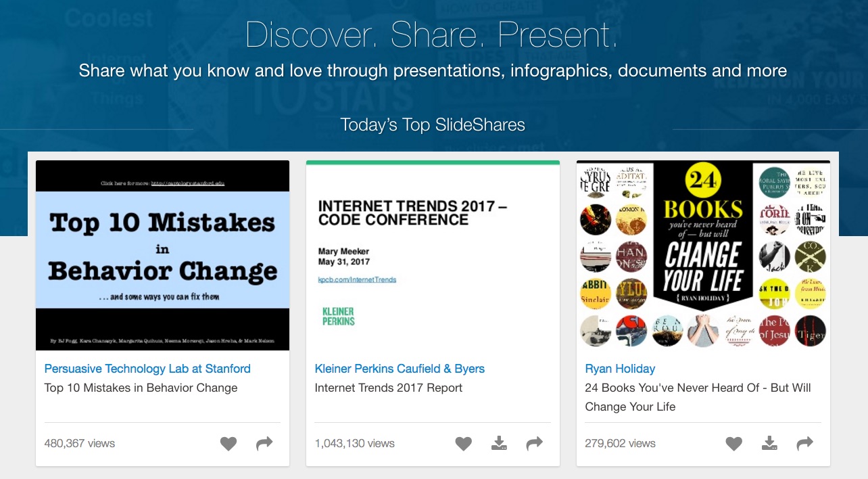Select the 'Internet Trends 2017 Report' title text
Image resolution: width=868 pixels, height=479 pixels.
389,388
